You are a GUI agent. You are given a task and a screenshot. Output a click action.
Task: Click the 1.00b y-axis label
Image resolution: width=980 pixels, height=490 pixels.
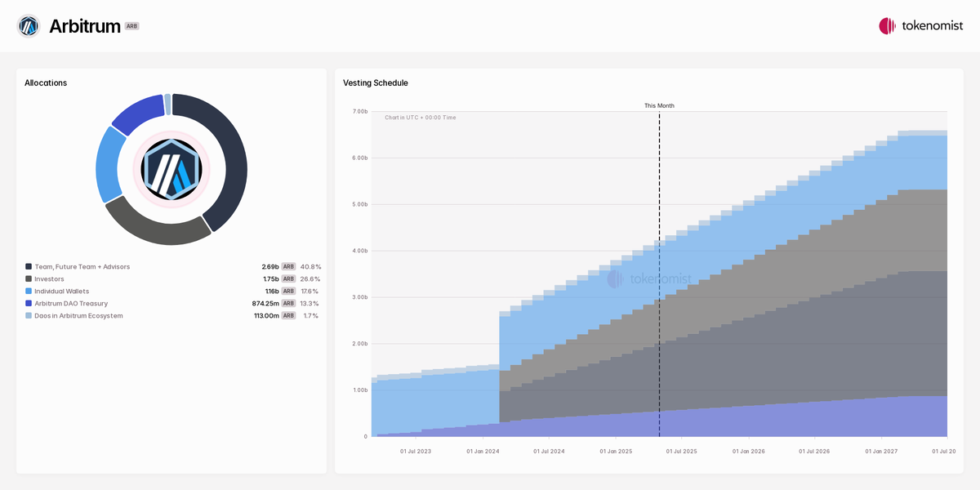point(359,390)
